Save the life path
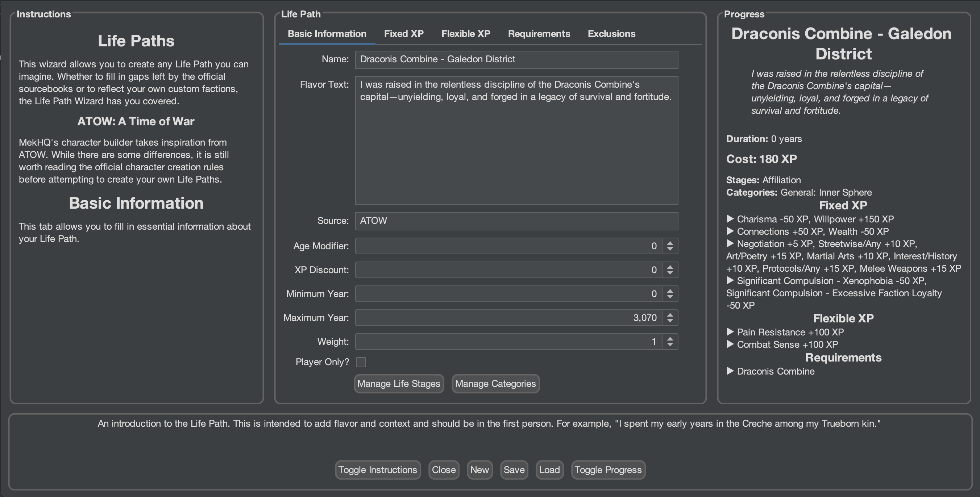 514,470
